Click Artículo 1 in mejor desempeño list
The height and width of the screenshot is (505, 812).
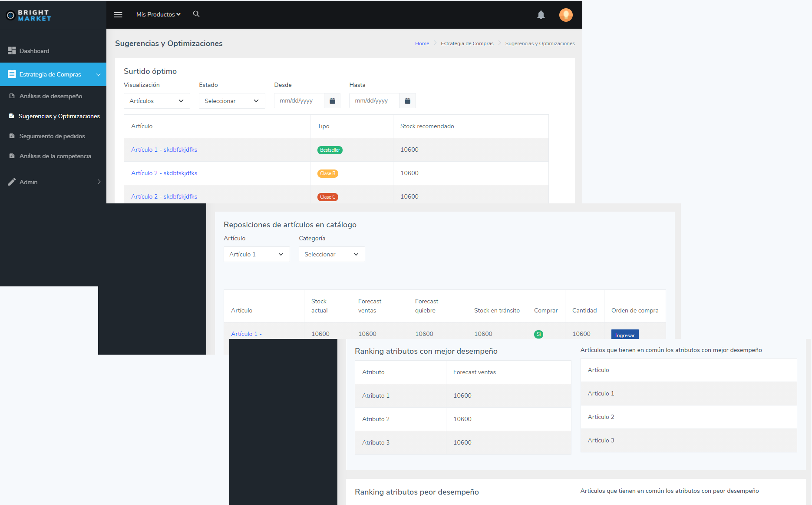click(689, 393)
